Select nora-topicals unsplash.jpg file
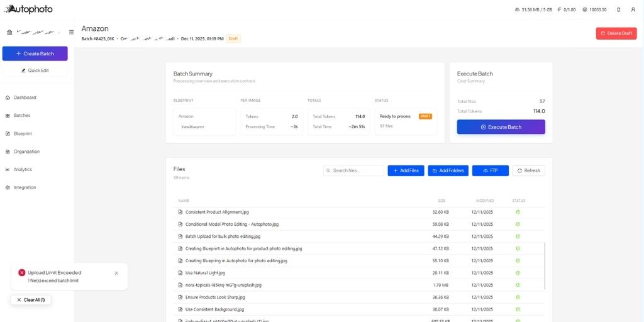 pos(223,285)
